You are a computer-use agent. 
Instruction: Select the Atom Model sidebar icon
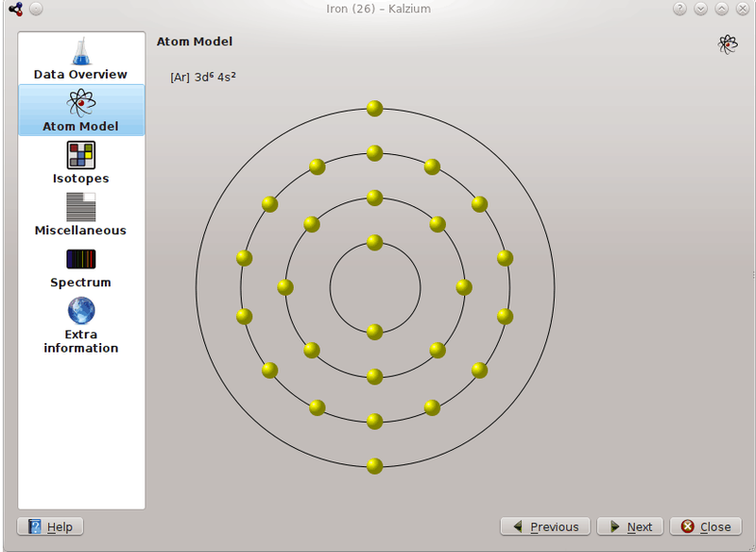pos(81,102)
